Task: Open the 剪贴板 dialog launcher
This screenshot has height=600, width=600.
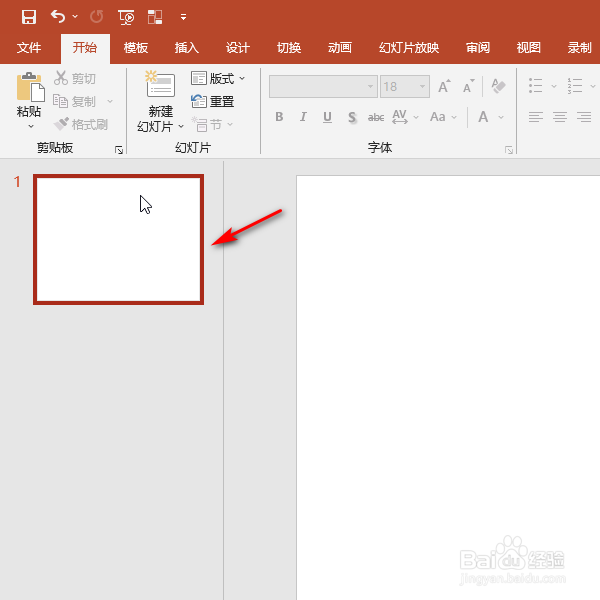Action: click(119, 150)
